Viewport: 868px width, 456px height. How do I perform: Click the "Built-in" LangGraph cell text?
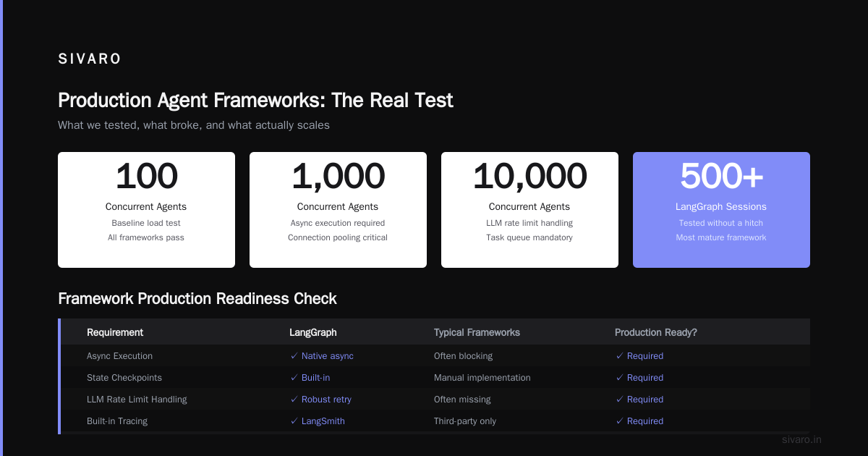pos(315,378)
